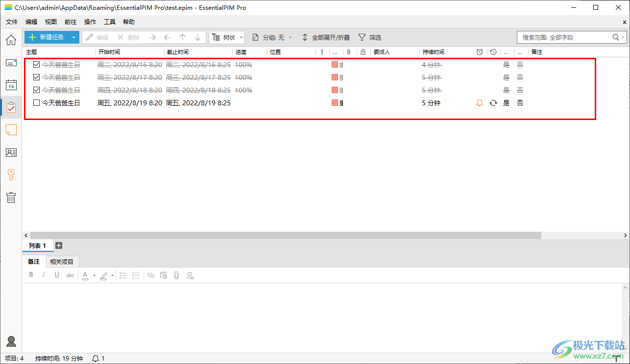Image resolution: width=630 pixels, height=364 pixels.
Task: Open the Trash bin module
Action: (11, 197)
